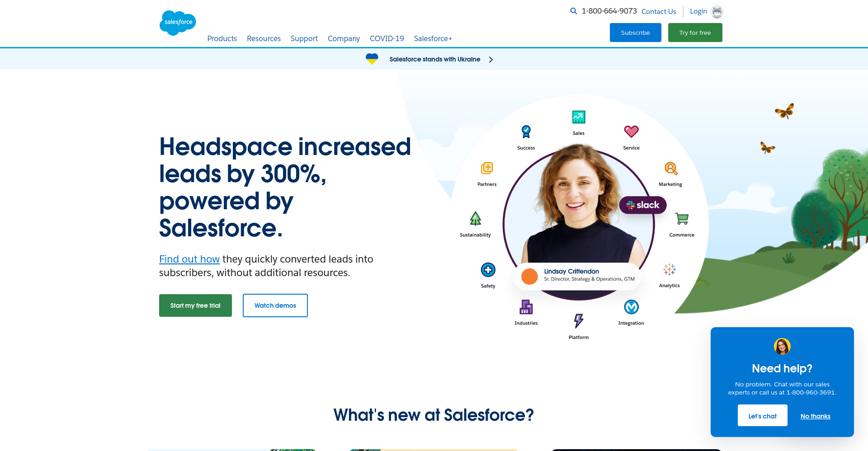Select the Sales chart icon
The image size is (868, 451).
(579, 117)
